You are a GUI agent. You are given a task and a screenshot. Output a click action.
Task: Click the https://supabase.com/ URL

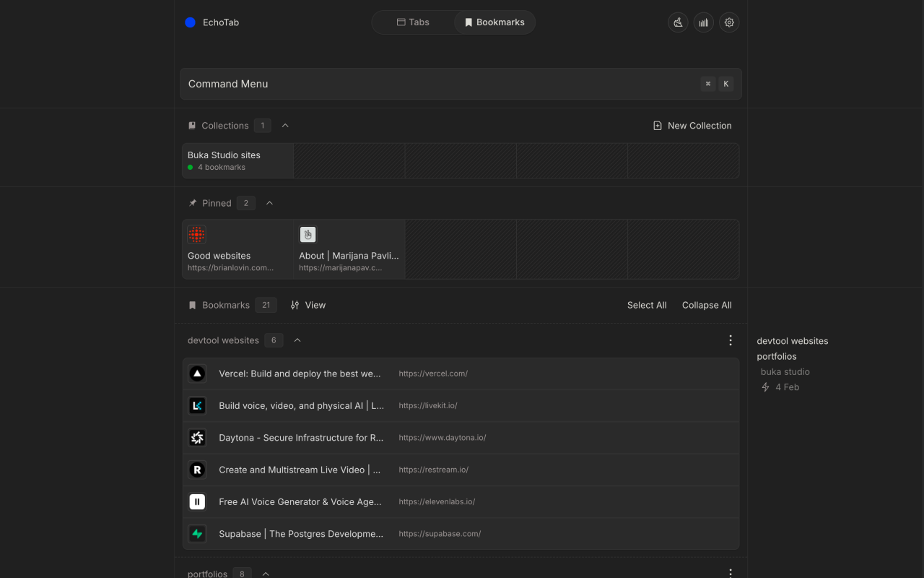[440, 534]
